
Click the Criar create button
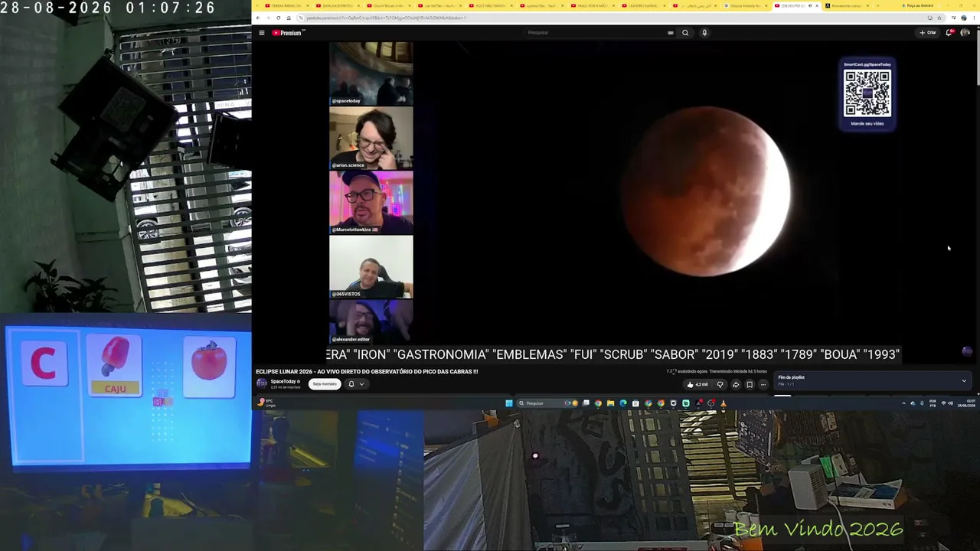(928, 33)
